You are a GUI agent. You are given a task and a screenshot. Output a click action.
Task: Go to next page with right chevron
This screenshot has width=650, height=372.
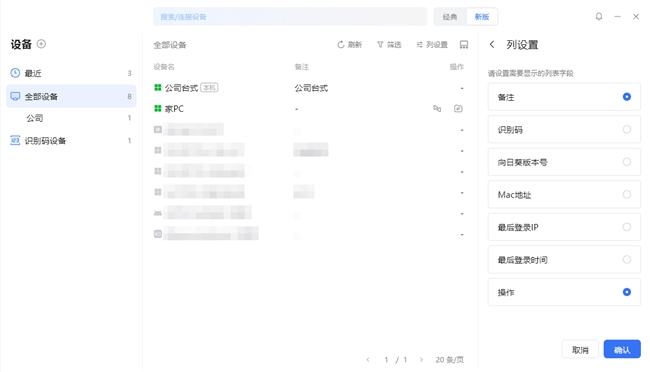[421, 360]
